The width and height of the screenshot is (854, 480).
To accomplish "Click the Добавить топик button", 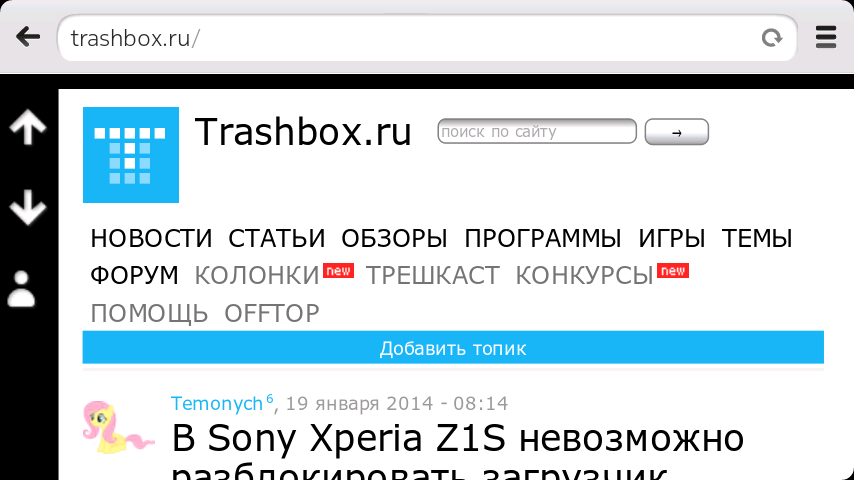I will pos(453,347).
